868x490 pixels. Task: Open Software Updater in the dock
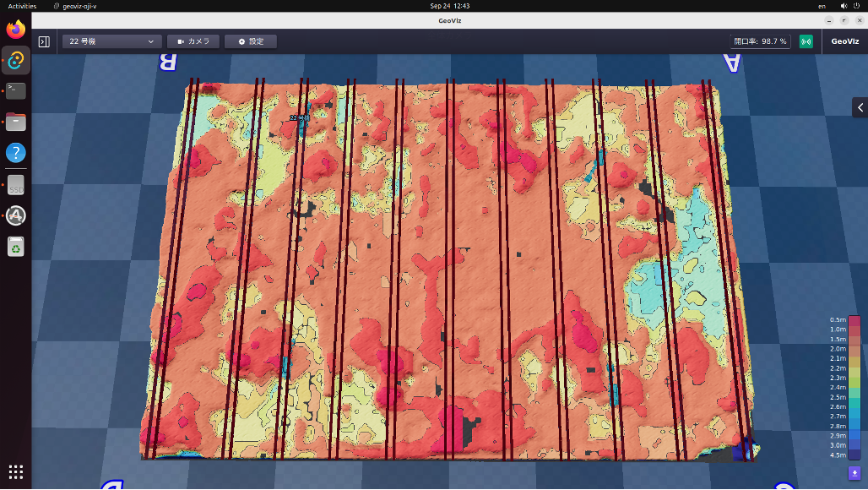16,215
